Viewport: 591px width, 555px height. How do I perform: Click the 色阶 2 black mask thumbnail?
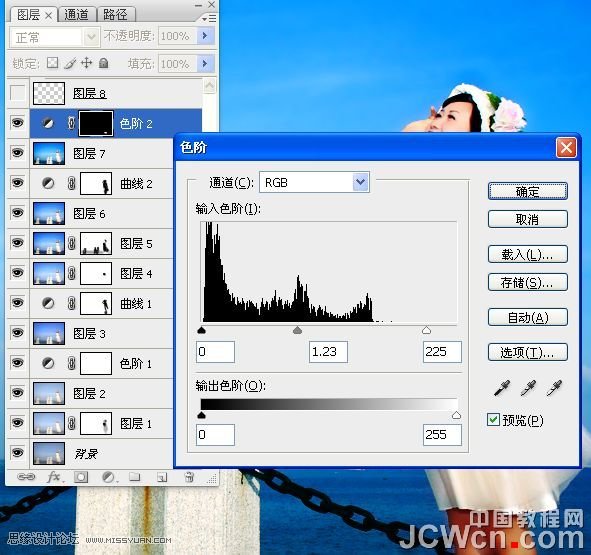click(96, 123)
